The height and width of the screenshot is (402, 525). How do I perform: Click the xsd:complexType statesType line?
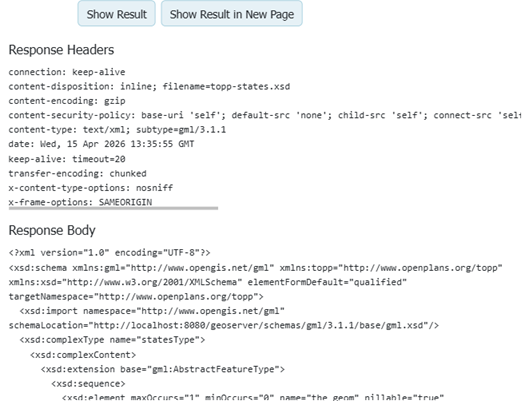tap(112, 340)
